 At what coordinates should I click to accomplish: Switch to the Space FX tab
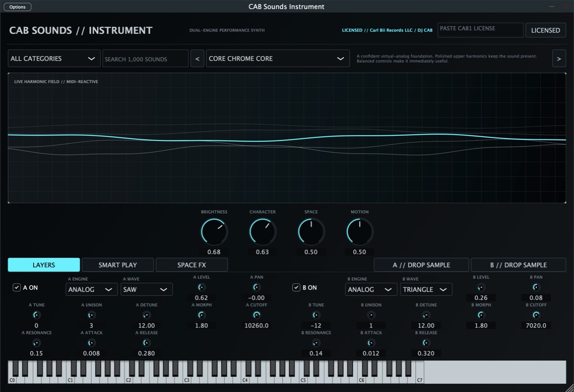191,265
